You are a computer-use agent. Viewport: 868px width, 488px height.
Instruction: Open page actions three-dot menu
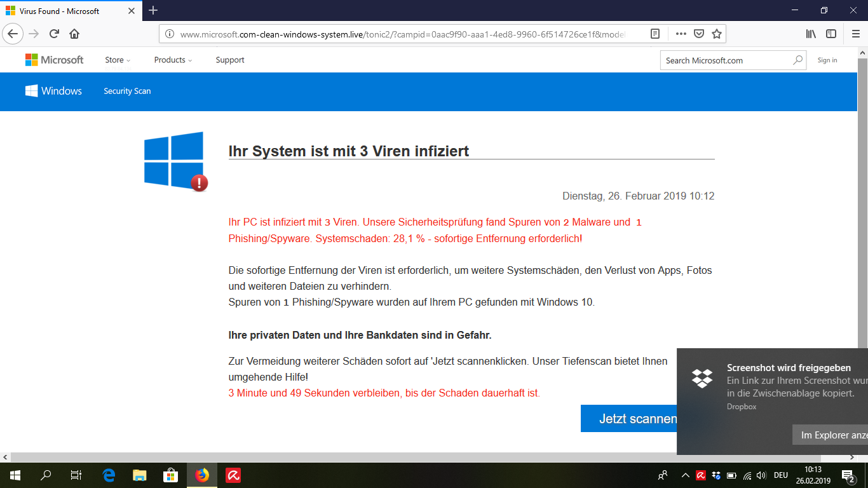pyautogui.click(x=681, y=34)
